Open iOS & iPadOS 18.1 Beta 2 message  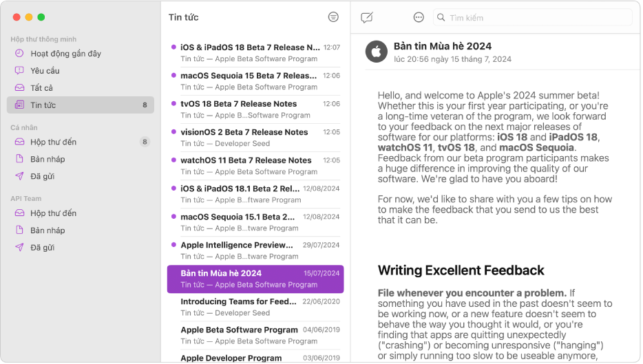pyautogui.click(x=255, y=194)
